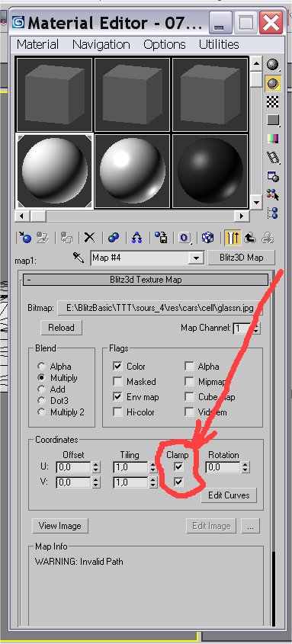
Task: Select the black sphere material slot
Action: (210, 171)
